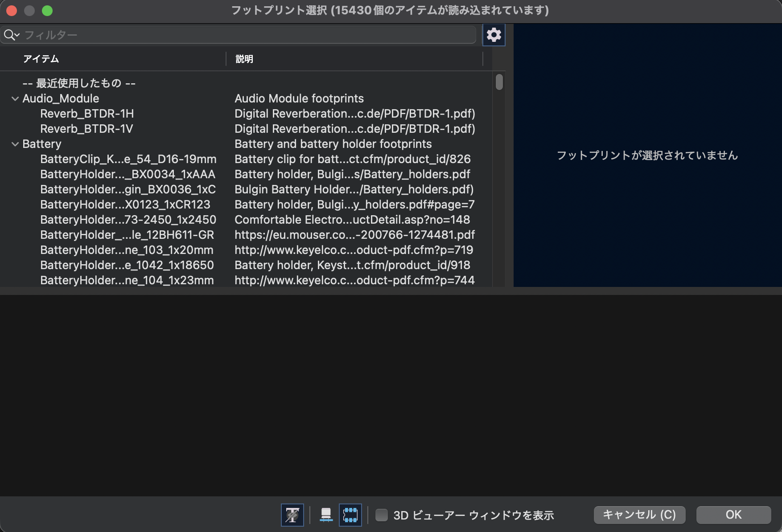Select BatteryHolder...gin_BX0036_1xC footprint

[128, 189]
